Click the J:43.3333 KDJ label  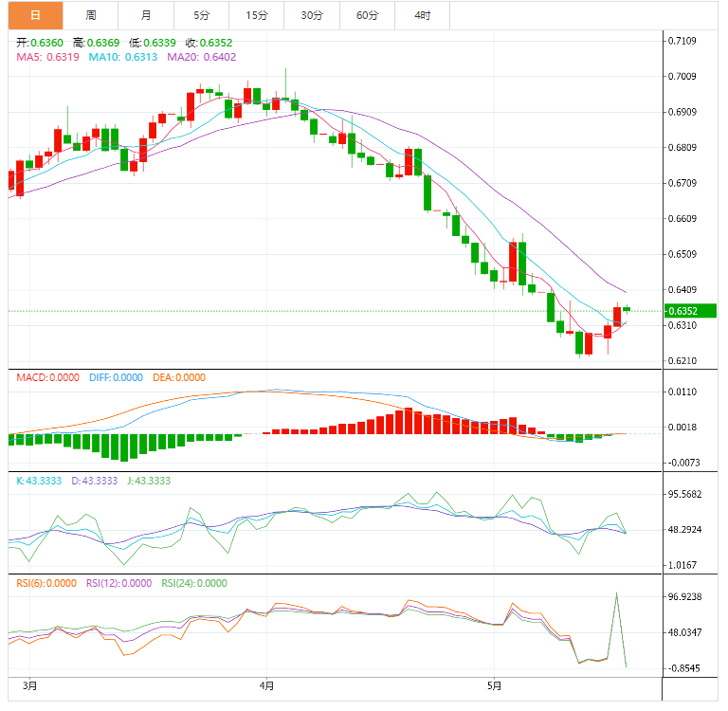pos(149,481)
